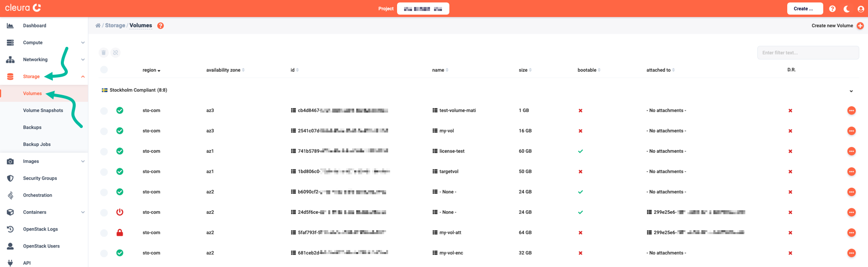The image size is (868, 267).
Task: Select Volumes in Storage menu
Action: 32,94
